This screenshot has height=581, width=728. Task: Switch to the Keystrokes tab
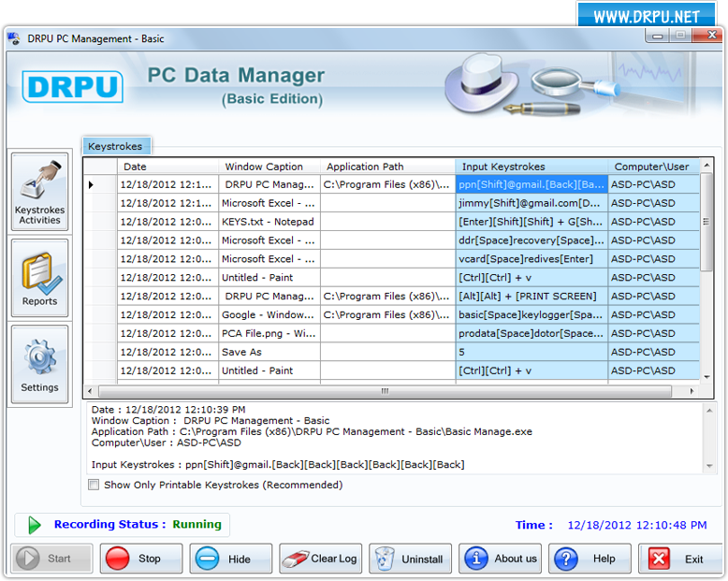click(x=116, y=146)
